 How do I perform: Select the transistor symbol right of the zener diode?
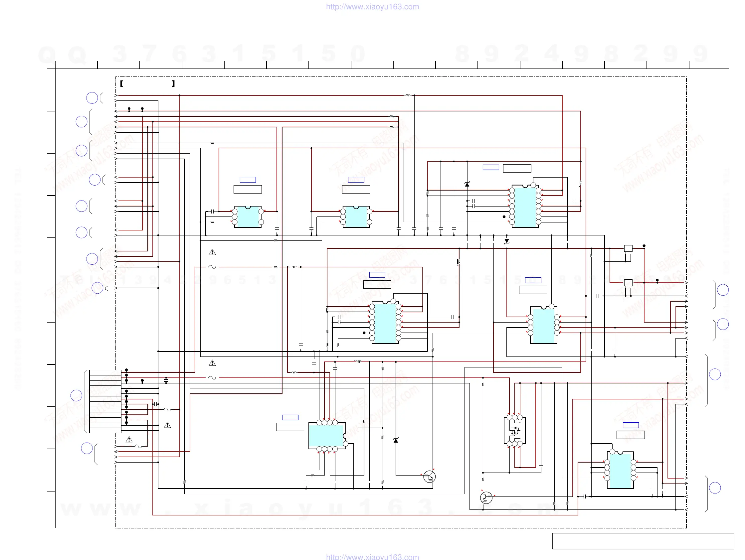tap(429, 477)
